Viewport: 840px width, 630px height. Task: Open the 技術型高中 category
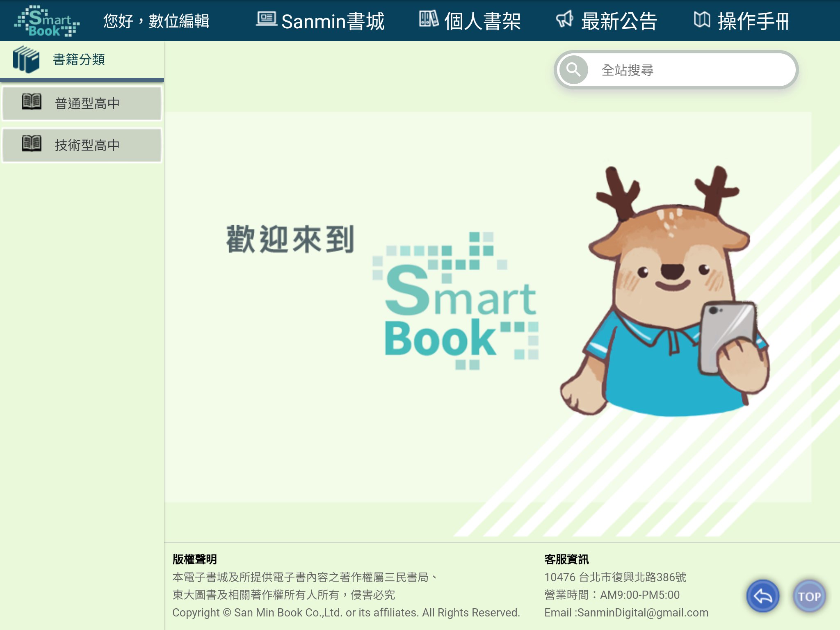click(x=87, y=144)
